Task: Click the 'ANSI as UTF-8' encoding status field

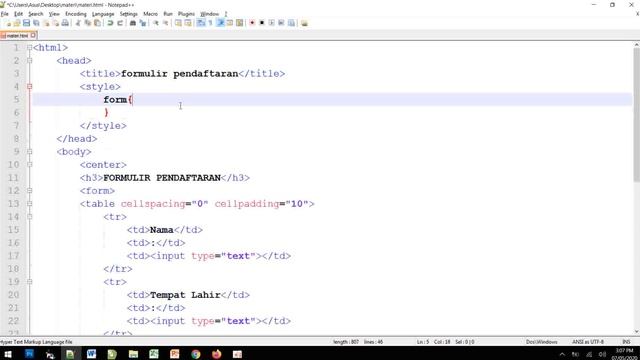Action: coord(588,342)
